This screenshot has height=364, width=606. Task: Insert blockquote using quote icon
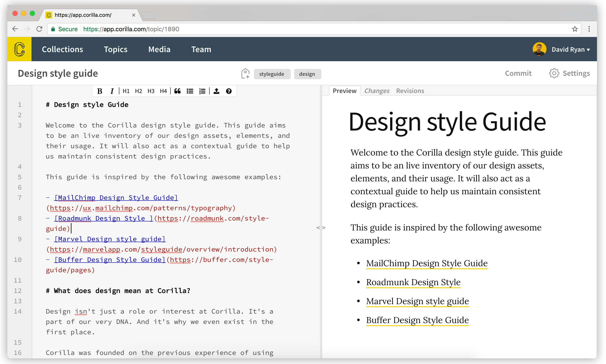coord(177,91)
